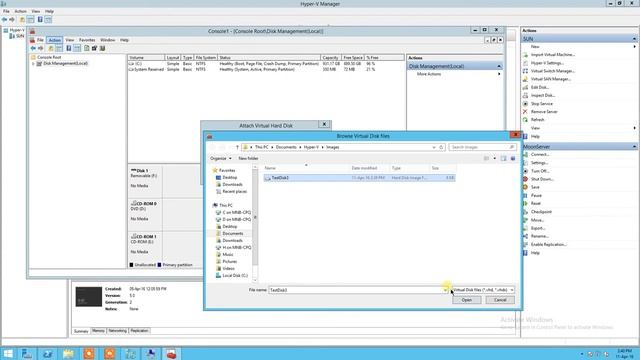Select Local Disk (C:) in navigation pane
Image resolution: width=640 pixels, height=360 pixels.
pos(235,276)
